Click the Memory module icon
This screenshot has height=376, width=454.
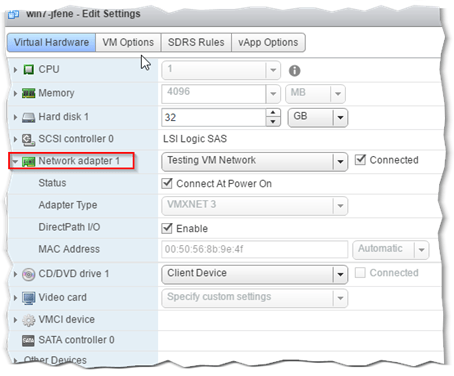coord(29,93)
